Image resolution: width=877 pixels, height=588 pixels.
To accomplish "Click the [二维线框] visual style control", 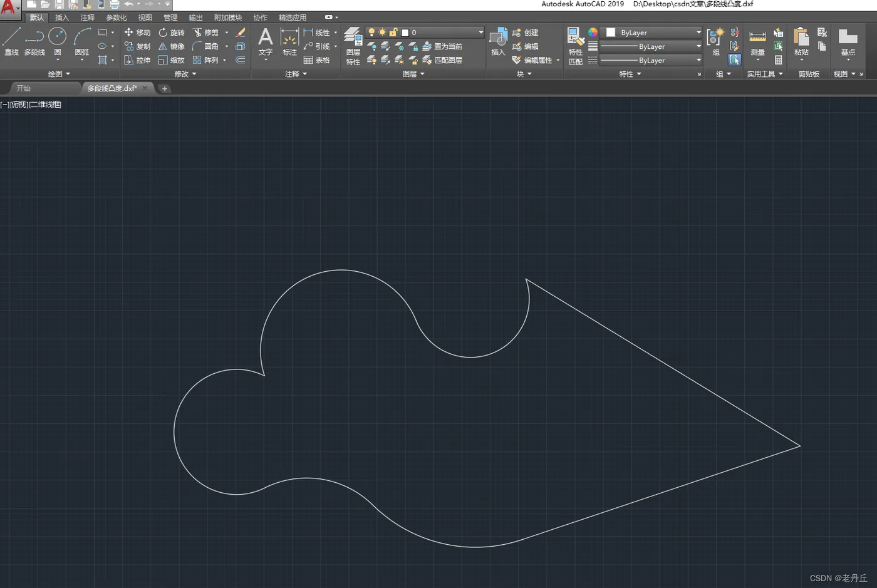I will 46,105.
